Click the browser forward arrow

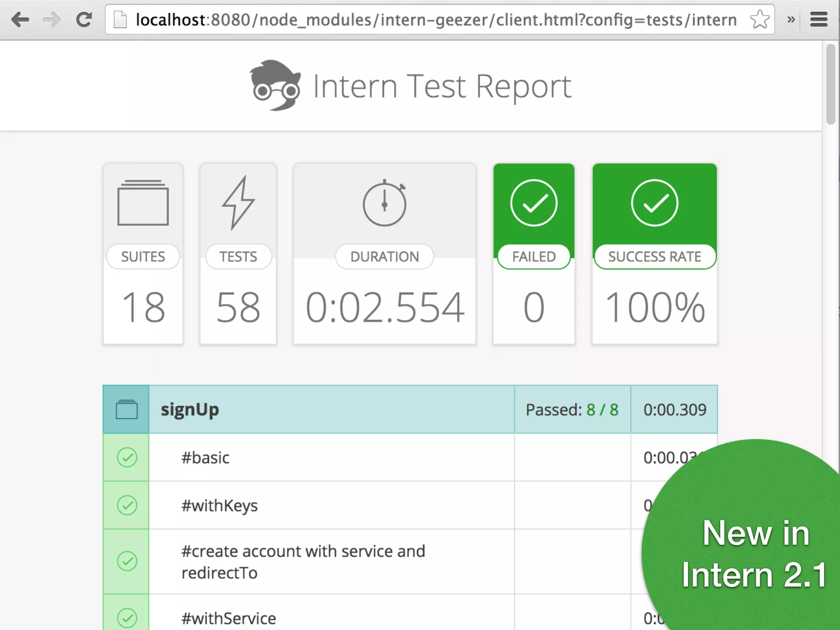tap(52, 19)
